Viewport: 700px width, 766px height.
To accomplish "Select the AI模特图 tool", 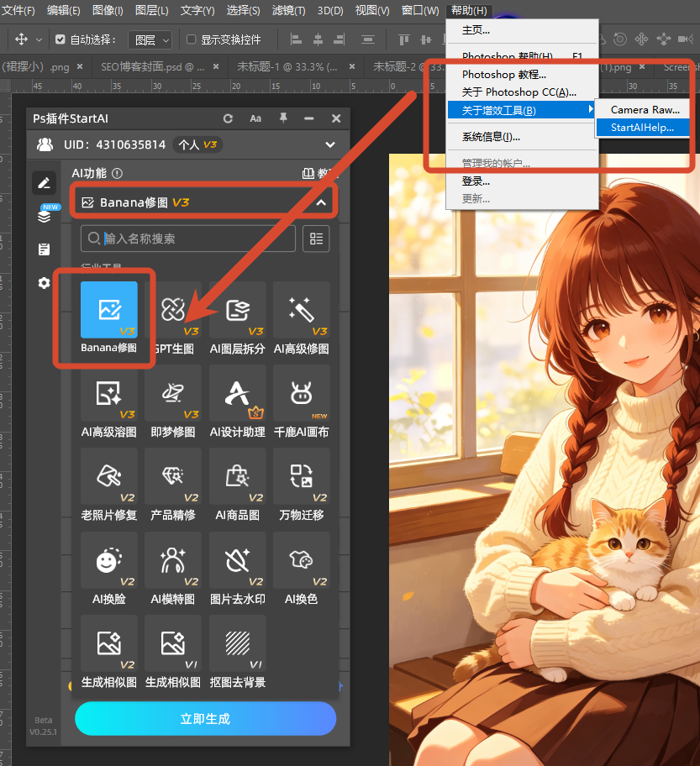I will [173, 560].
